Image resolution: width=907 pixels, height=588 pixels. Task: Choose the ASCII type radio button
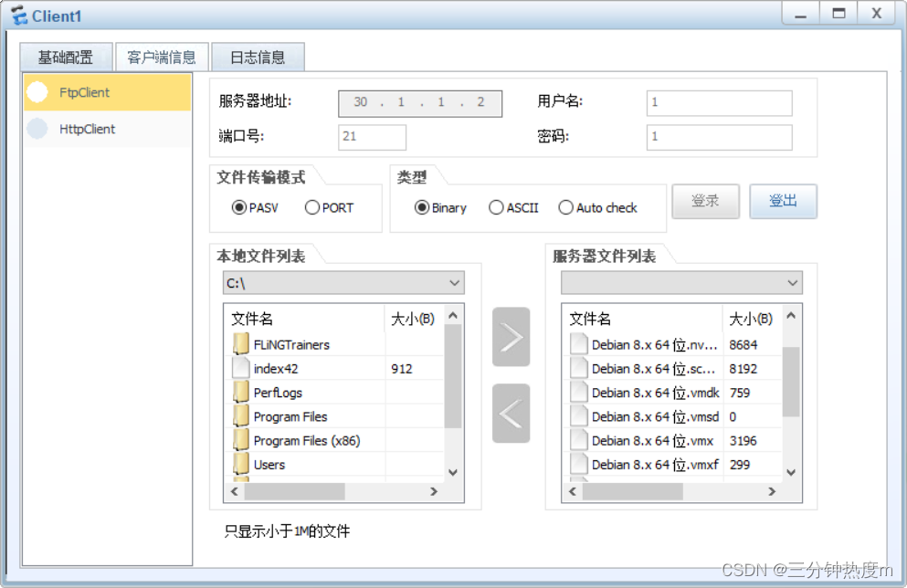tap(496, 207)
